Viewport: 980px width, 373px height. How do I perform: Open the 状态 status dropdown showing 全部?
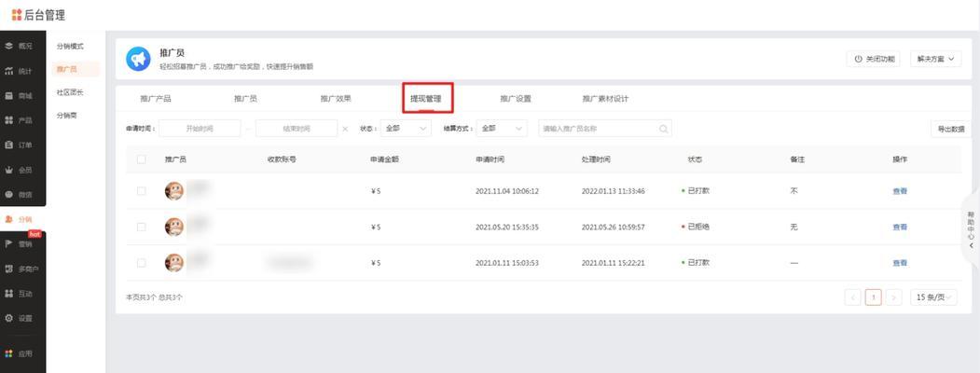click(406, 129)
